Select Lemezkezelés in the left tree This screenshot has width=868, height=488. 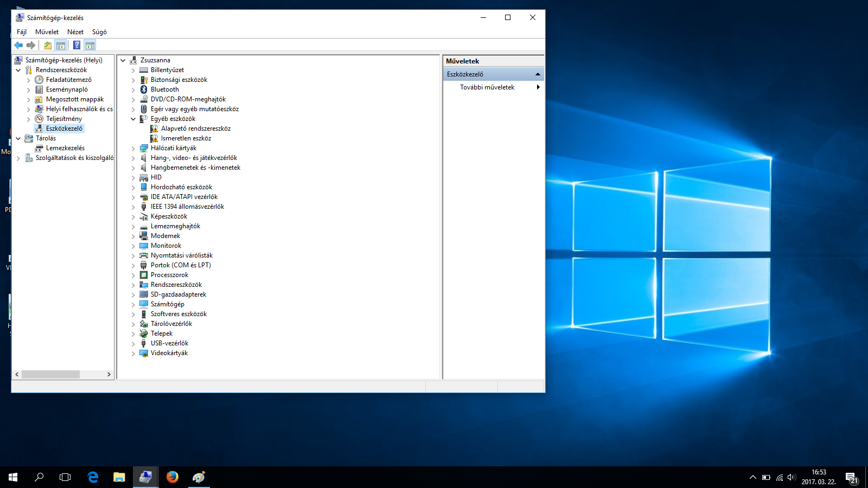(65, 148)
